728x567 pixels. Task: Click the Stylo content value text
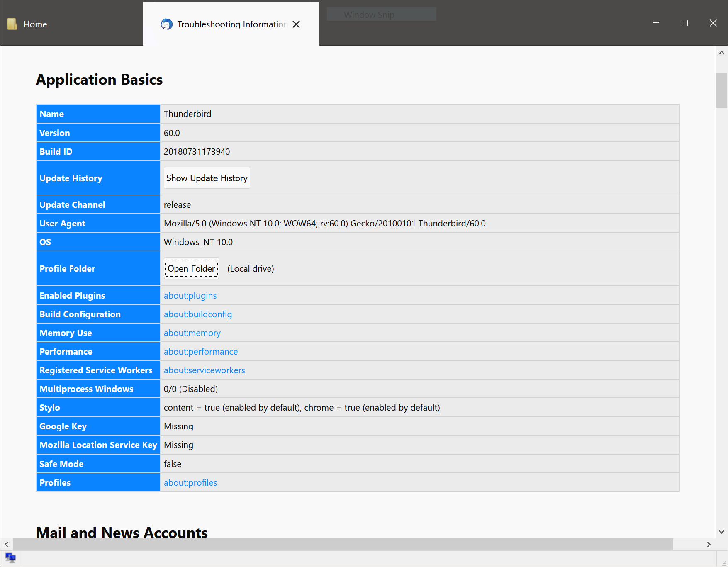(302, 408)
